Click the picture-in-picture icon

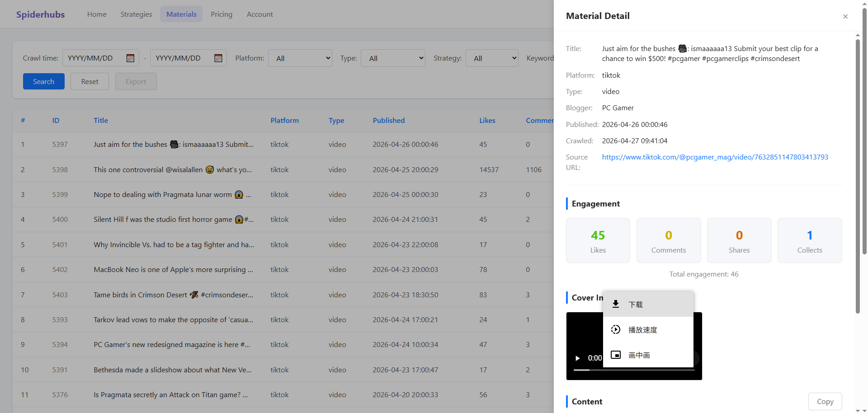click(615, 355)
